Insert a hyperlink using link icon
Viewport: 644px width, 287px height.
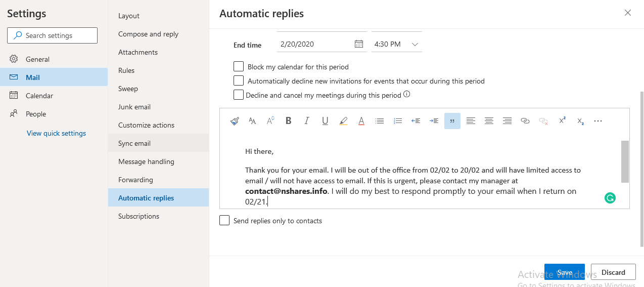(525, 121)
